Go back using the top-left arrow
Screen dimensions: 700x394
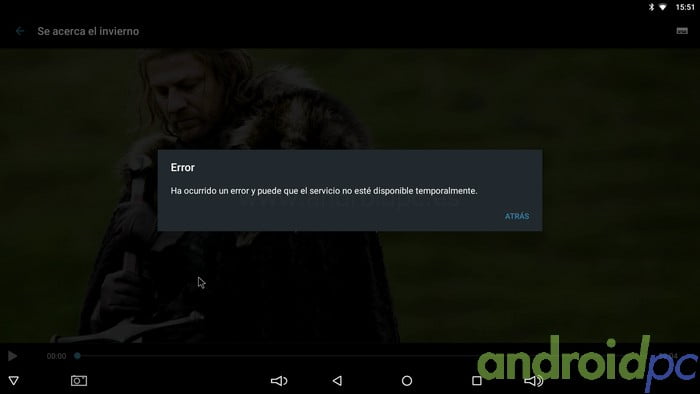click(20, 31)
